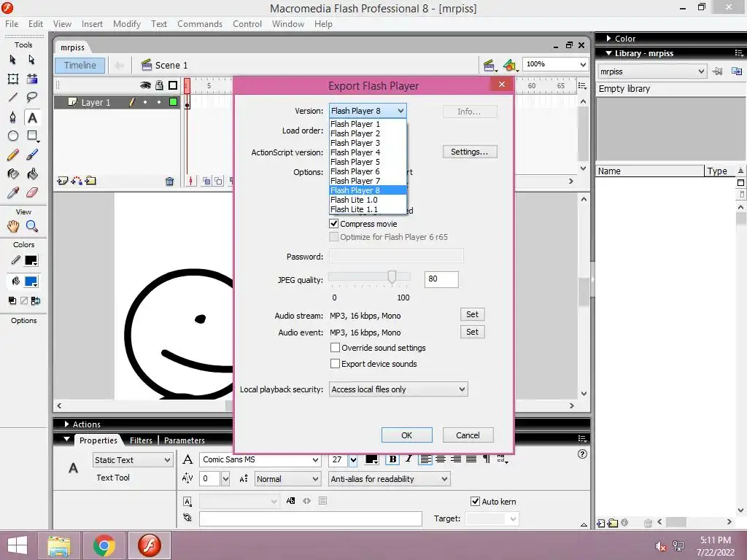Select the Free Transform tool
747x560 pixels.
13,79
